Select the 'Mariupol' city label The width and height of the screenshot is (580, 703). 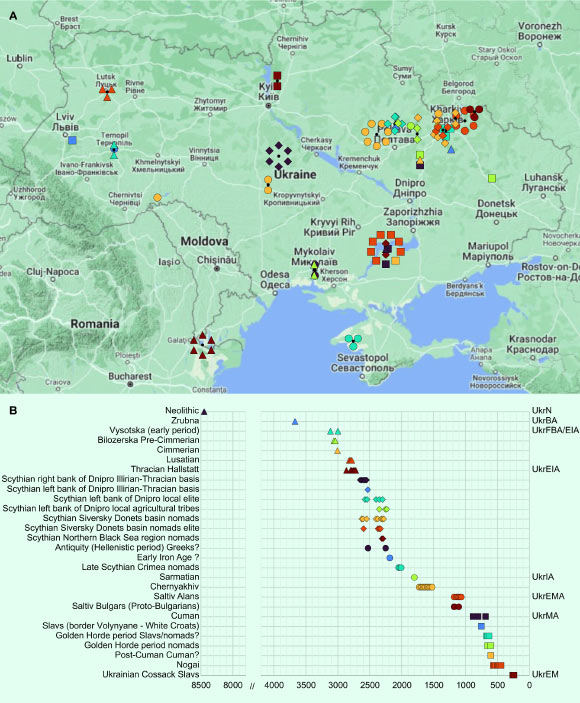pos(488,246)
